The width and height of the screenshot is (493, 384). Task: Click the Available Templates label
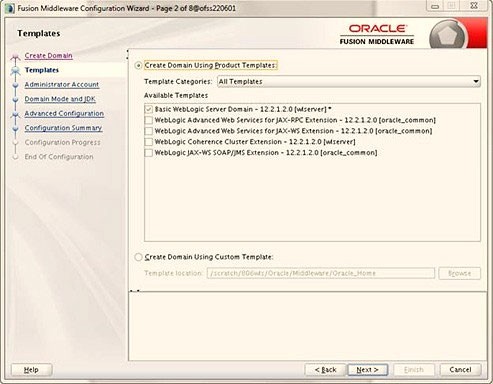coord(176,96)
